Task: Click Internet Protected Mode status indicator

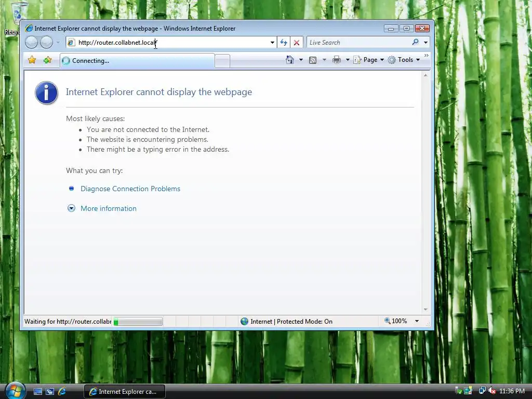Action: coord(286,321)
